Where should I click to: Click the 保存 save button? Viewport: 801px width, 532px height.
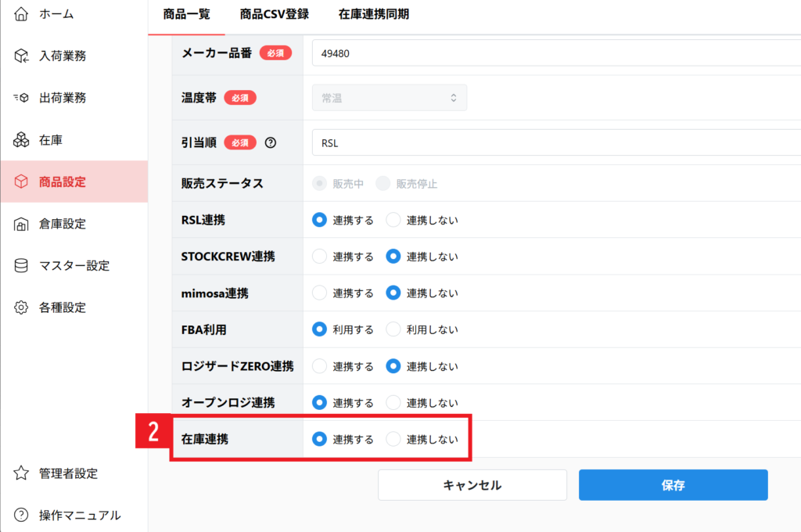click(673, 485)
